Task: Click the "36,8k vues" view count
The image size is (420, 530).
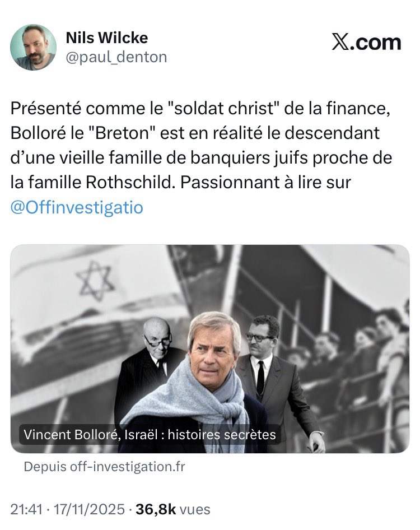Action: (x=173, y=509)
